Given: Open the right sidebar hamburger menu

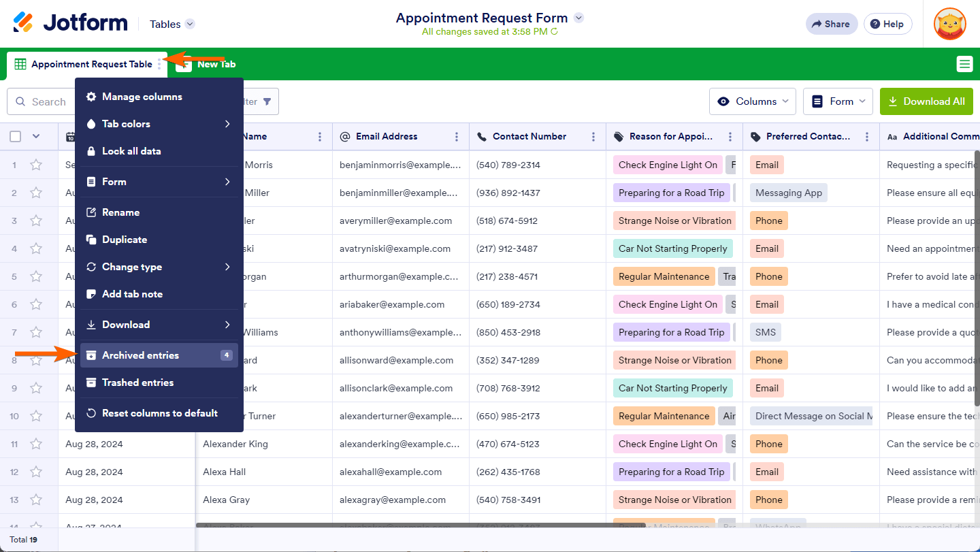Looking at the screenshot, I should pos(964,64).
